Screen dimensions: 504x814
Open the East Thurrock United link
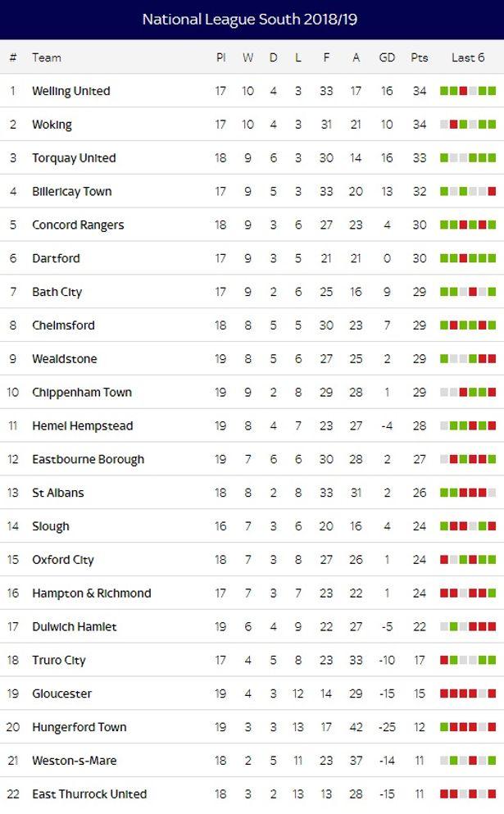tap(89, 794)
